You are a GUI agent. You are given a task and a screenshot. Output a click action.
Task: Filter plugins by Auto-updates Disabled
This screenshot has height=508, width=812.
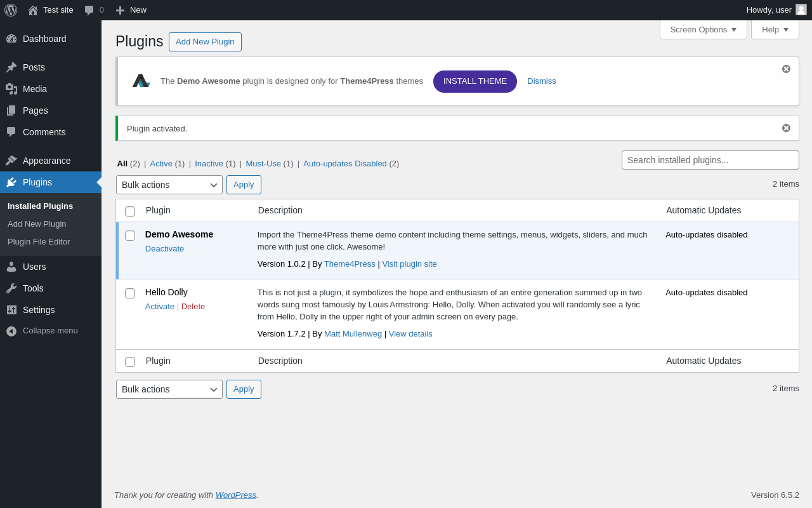(345, 163)
